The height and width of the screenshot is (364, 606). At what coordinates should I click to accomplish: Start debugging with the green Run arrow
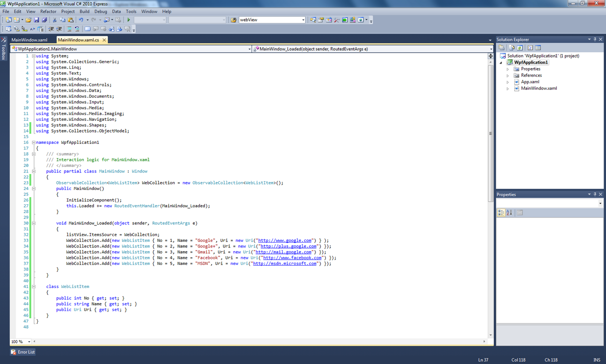click(x=128, y=20)
